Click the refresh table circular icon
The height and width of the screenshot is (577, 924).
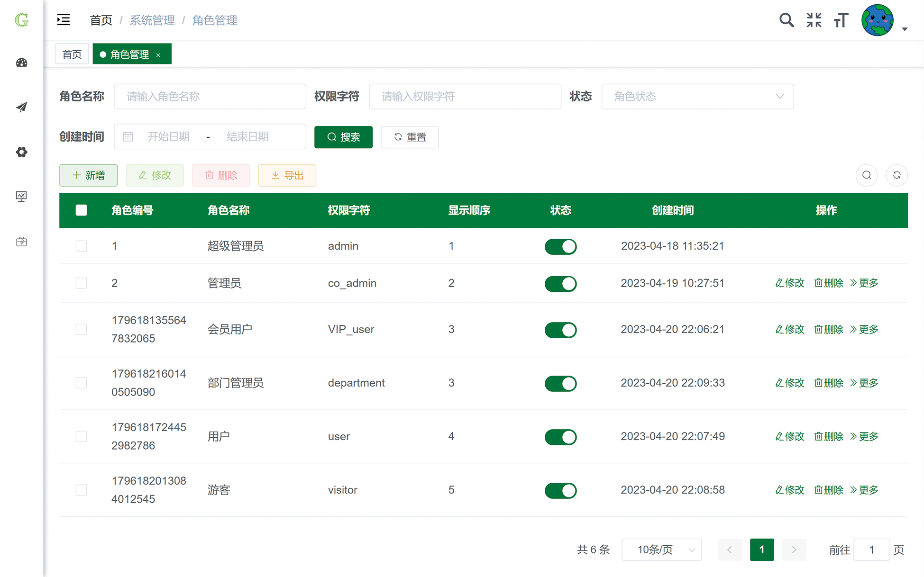coord(897,175)
